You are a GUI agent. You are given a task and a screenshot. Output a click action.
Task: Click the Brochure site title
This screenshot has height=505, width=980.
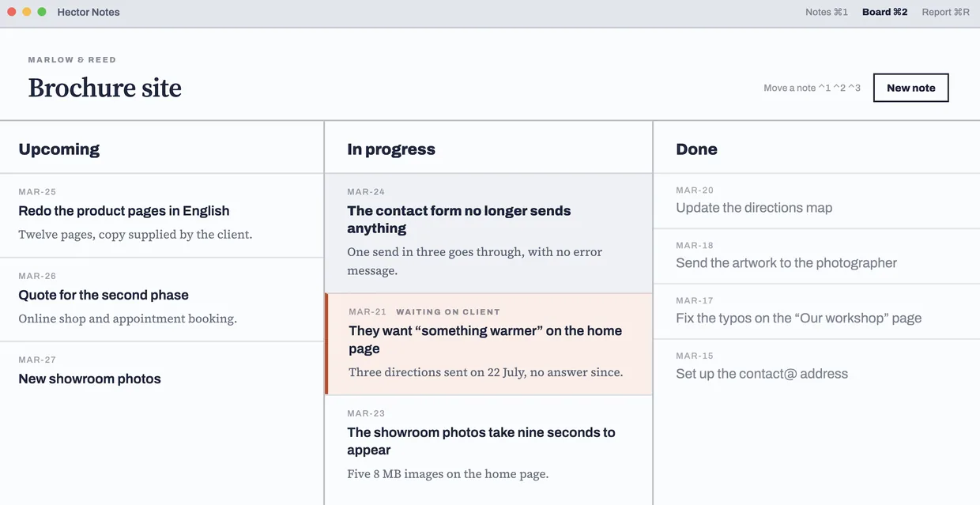coord(105,87)
